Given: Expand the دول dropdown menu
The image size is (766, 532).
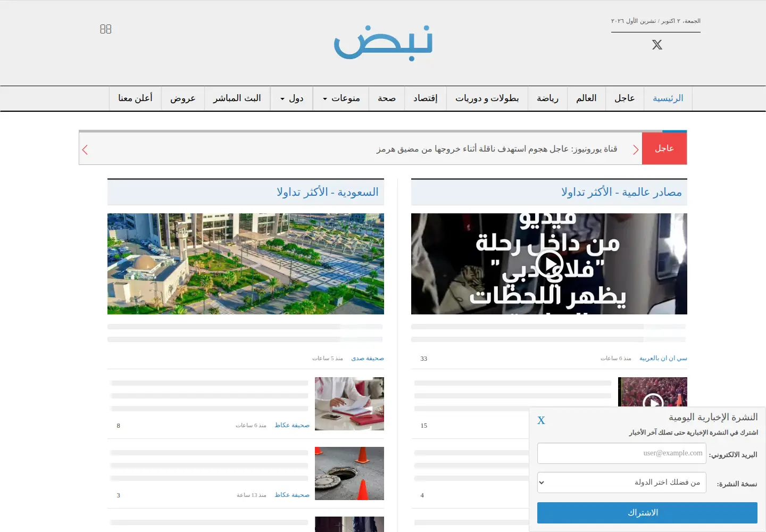Looking at the screenshot, I should 292,98.
